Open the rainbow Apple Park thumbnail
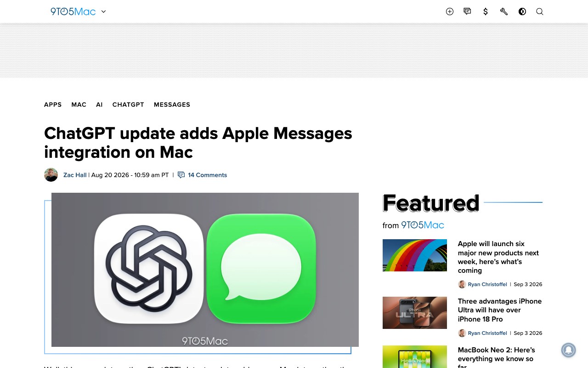The width and height of the screenshot is (588, 368). click(415, 255)
